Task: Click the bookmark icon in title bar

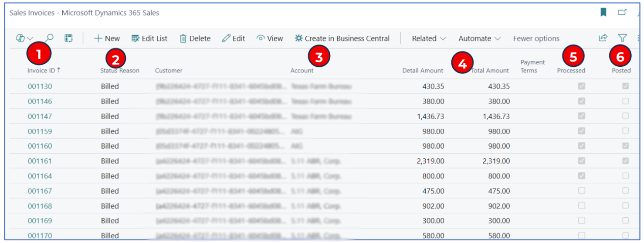Action: pyautogui.click(x=603, y=12)
